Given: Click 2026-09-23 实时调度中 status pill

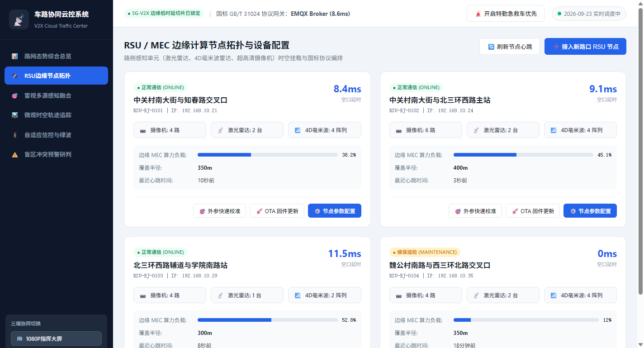Looking at the screenshot, I should [589, 14].
